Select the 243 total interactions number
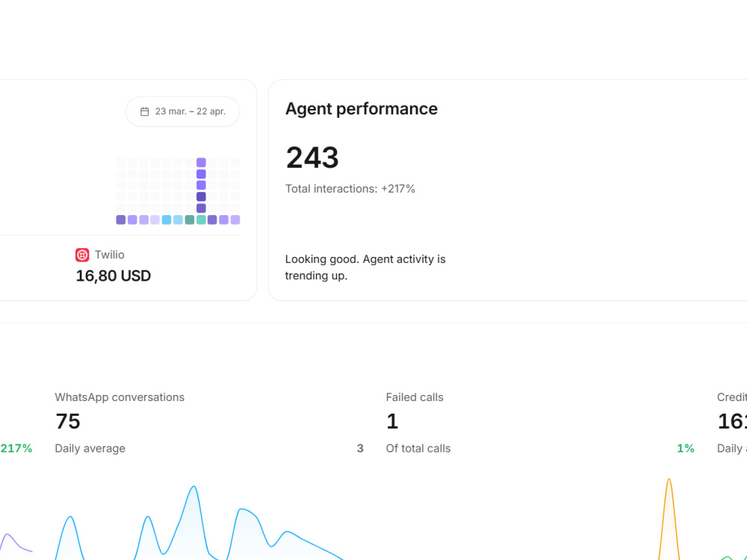 312,158
